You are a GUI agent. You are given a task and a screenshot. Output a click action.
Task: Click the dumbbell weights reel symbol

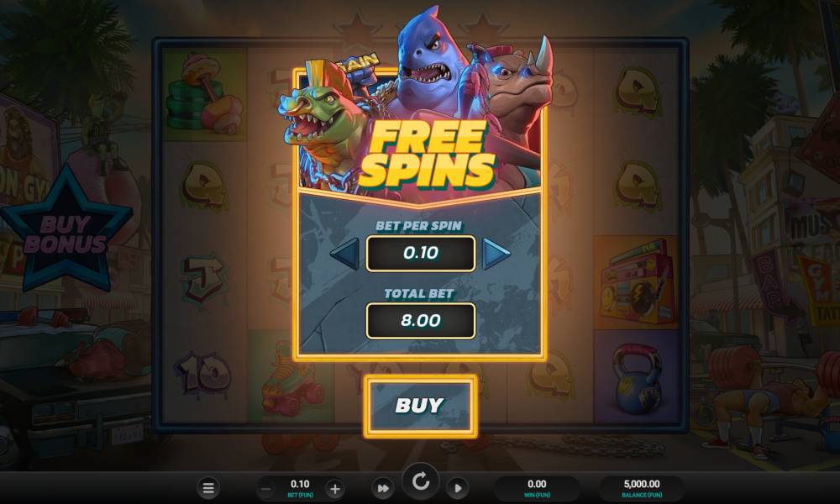(203, 94)
